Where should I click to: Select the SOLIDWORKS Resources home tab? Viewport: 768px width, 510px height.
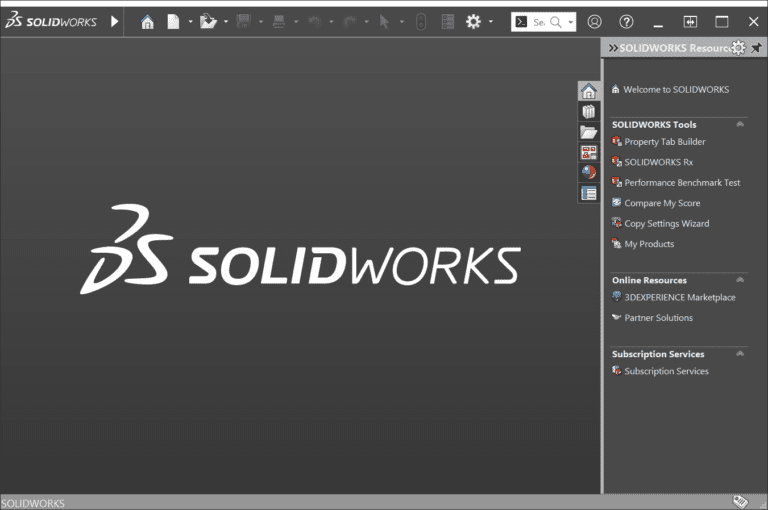pyautogui.click(x=589, y=91)
